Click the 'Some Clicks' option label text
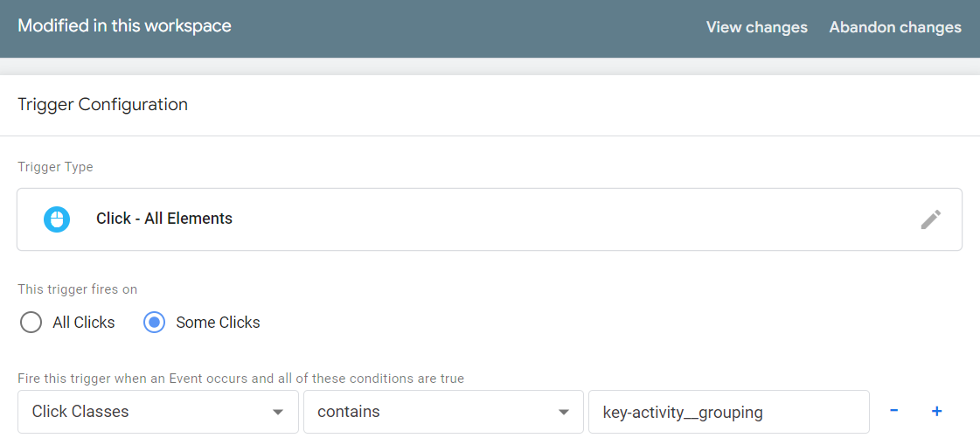 pyautogui.click(x=218, y=323)
